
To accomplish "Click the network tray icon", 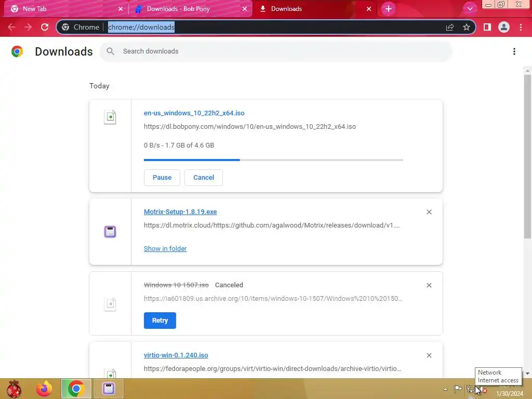I will (x=471, y=389).
